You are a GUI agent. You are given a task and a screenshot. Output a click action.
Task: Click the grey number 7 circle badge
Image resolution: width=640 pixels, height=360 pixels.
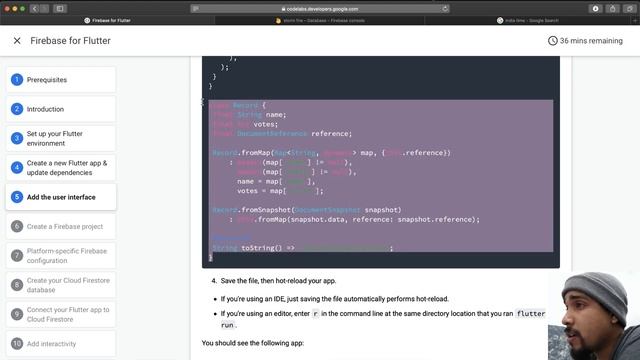click(17, 256)
